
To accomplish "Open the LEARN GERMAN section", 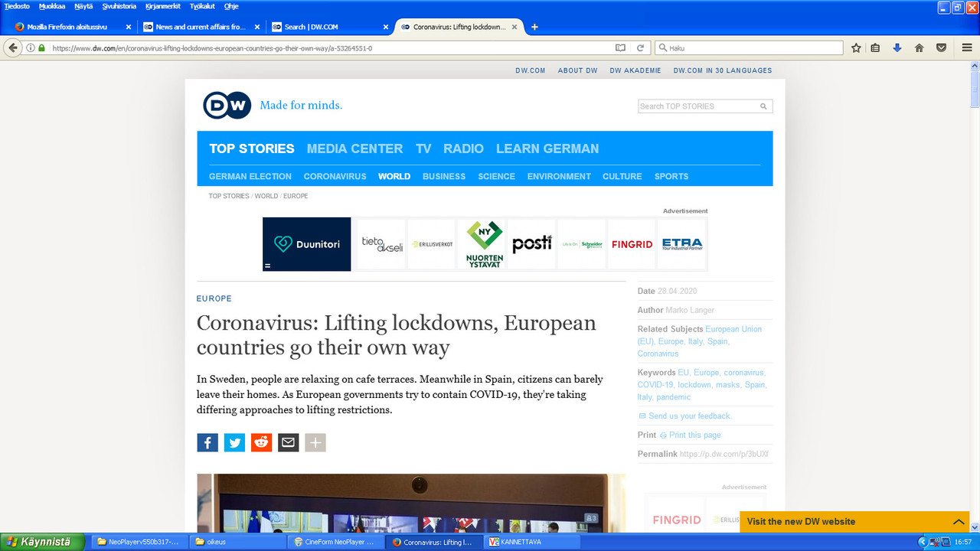I will tap(547, 148).
